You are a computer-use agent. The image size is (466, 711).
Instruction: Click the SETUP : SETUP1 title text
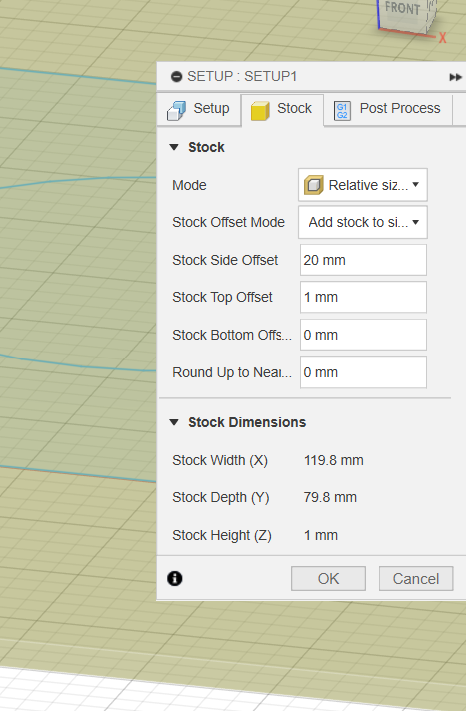pos(242,77)
